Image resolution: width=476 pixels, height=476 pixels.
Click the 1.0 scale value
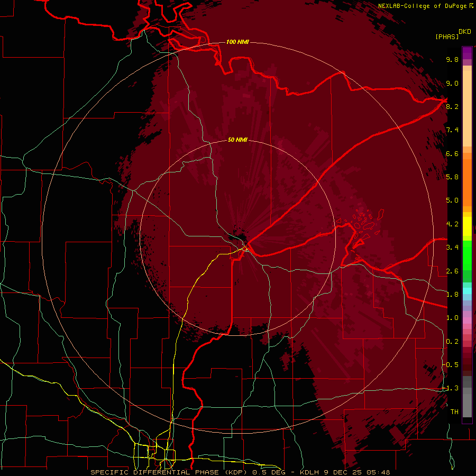click(452, 317)
